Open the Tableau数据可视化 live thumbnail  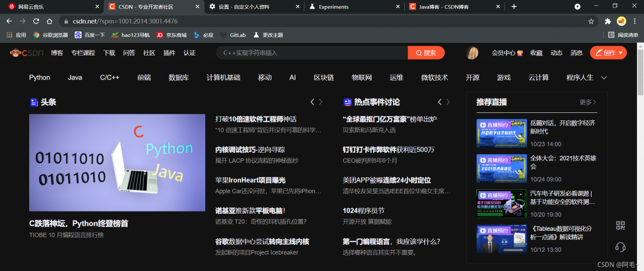501,239
